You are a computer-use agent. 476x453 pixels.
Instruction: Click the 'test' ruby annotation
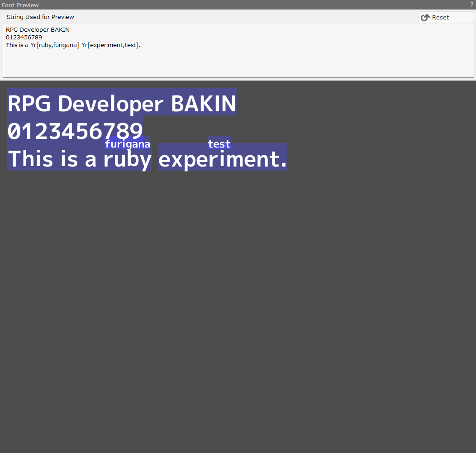pos(219,144)
